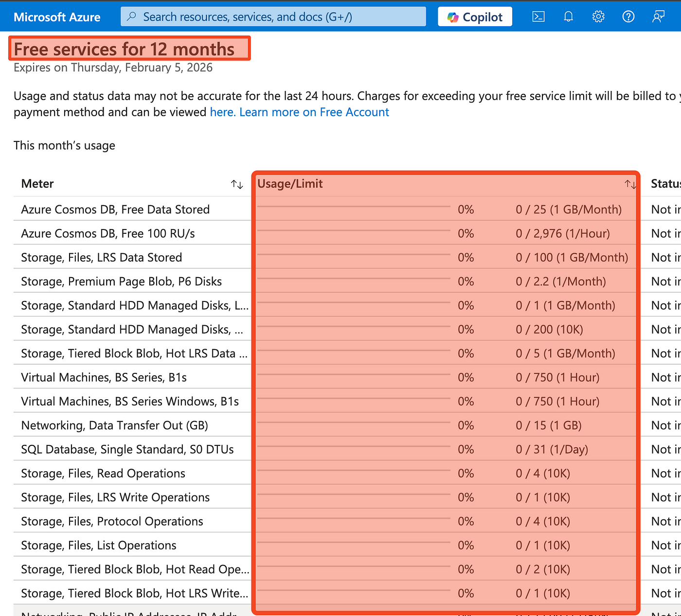Viewport: 681px width, 616px height.
Task: Click the 0 / 25 (1 GB/Month) value
Action: coord(569,210)
